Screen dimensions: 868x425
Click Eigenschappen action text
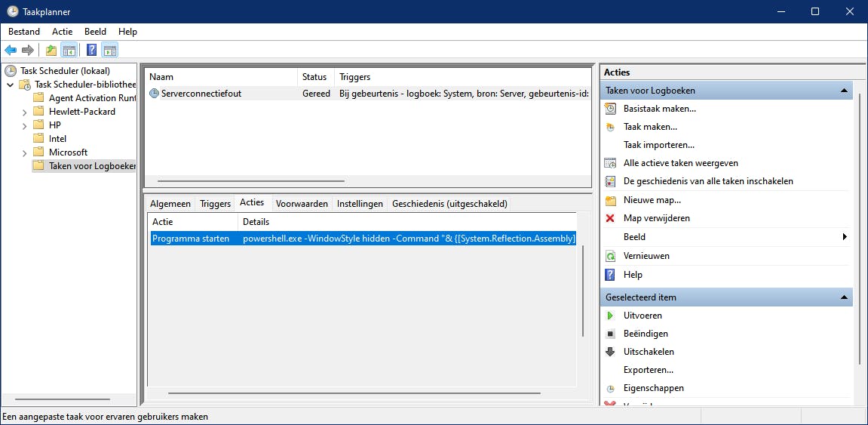pyautogui.click(x=654, y=389)
